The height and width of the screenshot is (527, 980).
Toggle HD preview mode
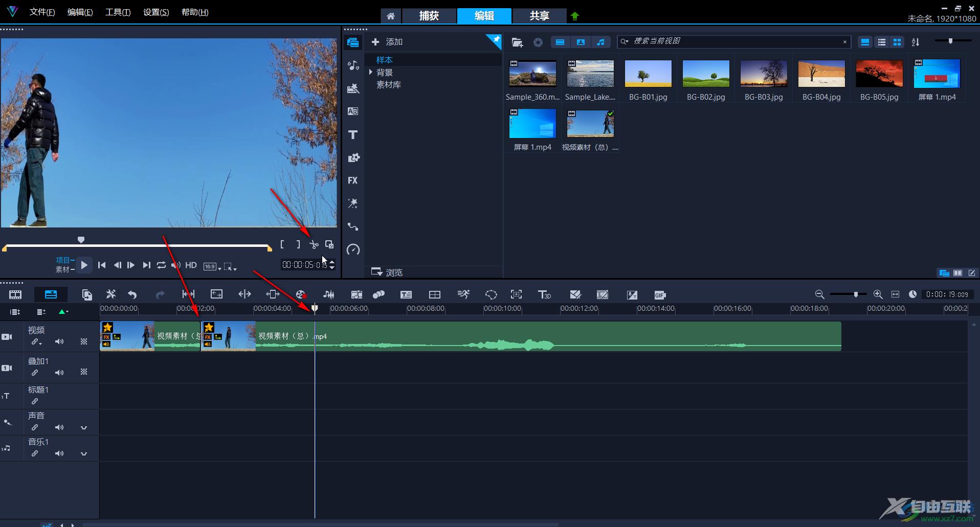191,265
